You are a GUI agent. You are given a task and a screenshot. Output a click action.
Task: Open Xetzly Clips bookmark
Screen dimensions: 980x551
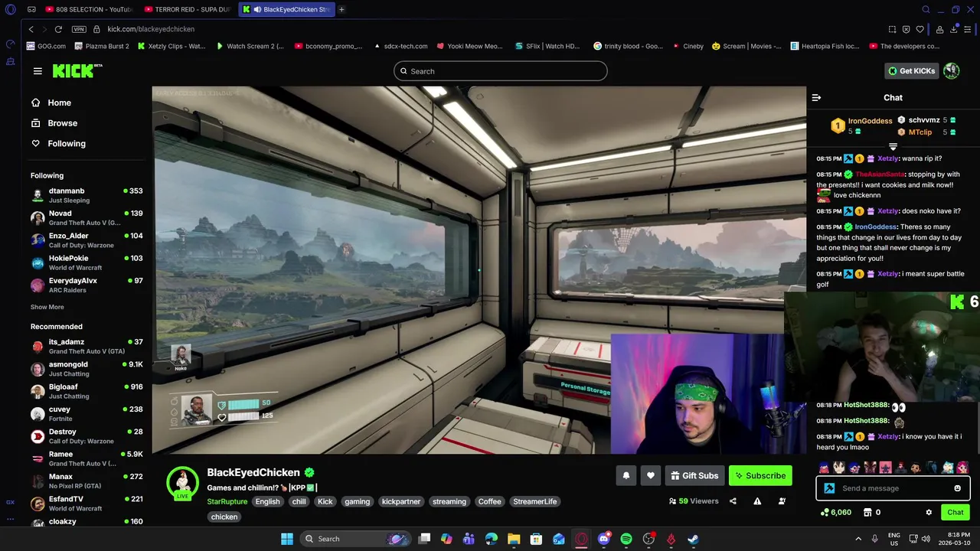click(x=171, y=46)
